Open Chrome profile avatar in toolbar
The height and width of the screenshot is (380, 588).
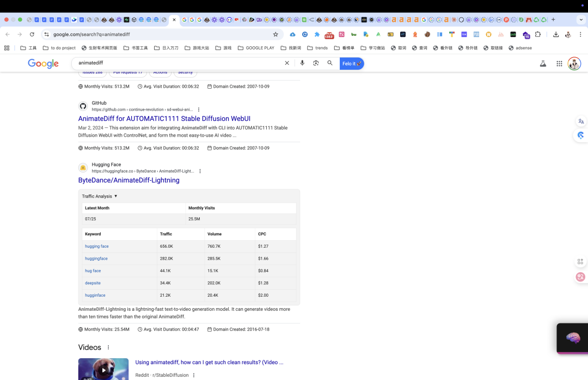[568, 34]
